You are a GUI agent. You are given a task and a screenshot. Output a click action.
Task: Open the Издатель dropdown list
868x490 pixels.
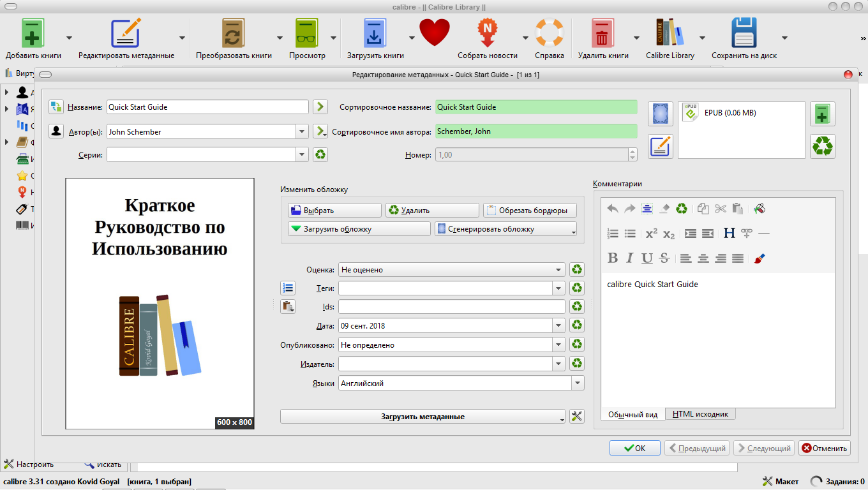tap(558, 364)
